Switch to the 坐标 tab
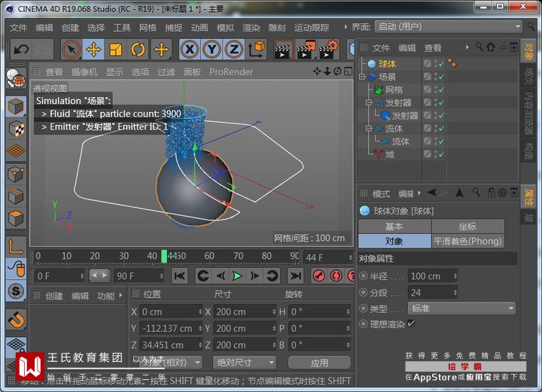 click(x=467, y=226)
